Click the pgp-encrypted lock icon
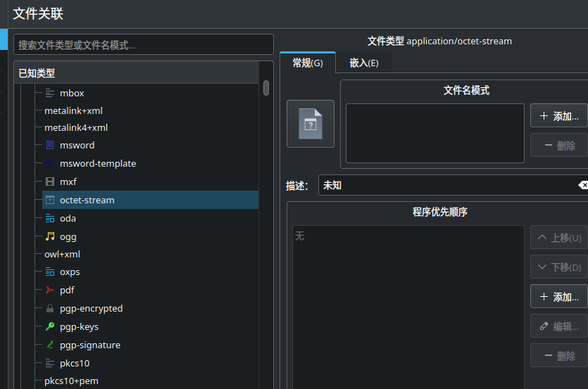Image resolution: width=588 pixels, height=389 pixels. [x=50, y=308]
